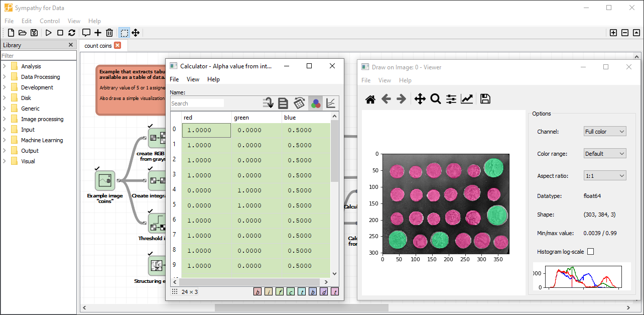Open the Calculator window View menu
The width and height of the screenshot is (644, 315).
[193, 79]
